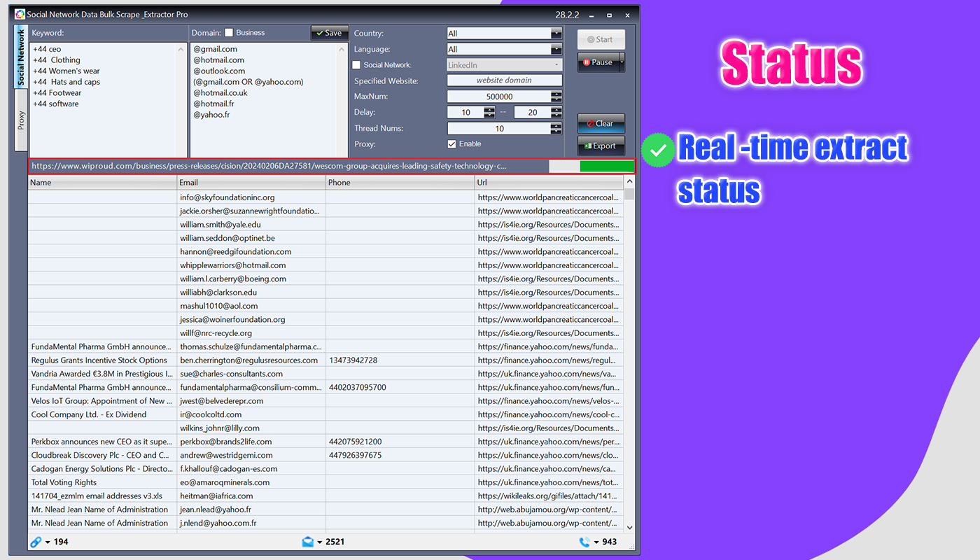This screenshot has width=980, height=560.
Task: Select name cell 'Total Voting Rights'
Action: pos(103,482)
